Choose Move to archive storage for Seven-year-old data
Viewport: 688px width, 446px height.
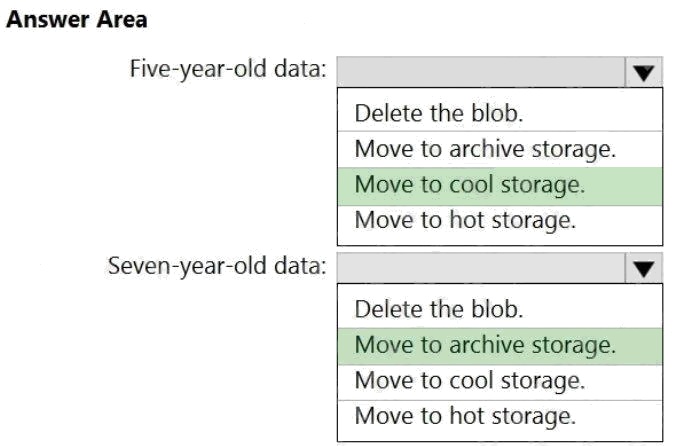[x=484, y=345]
